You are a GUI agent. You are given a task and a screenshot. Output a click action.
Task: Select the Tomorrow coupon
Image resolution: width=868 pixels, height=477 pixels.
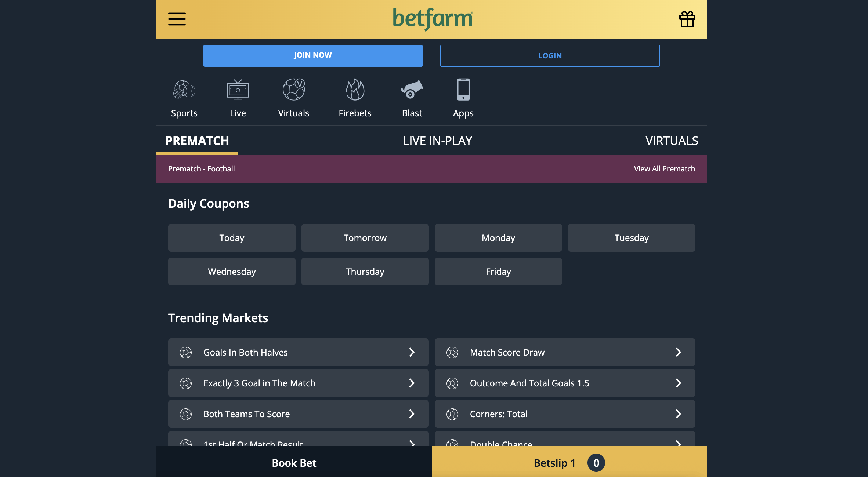pyautogui.click(x=365, y=238)
